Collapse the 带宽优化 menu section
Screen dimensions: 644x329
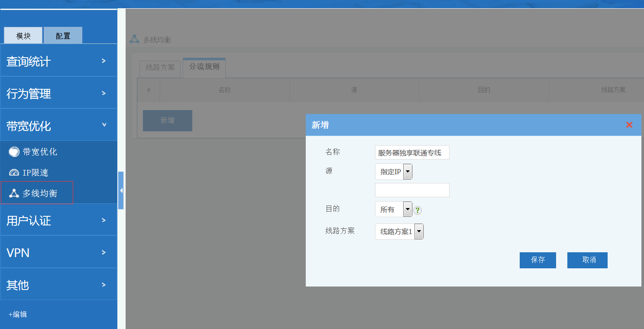[x=58, y=126]
